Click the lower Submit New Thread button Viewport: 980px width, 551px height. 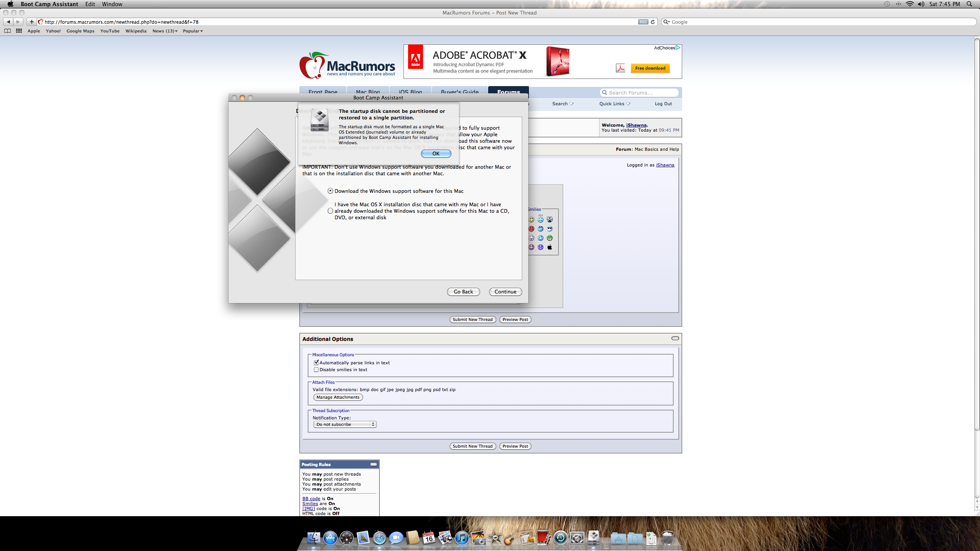(x=472, y=446)
